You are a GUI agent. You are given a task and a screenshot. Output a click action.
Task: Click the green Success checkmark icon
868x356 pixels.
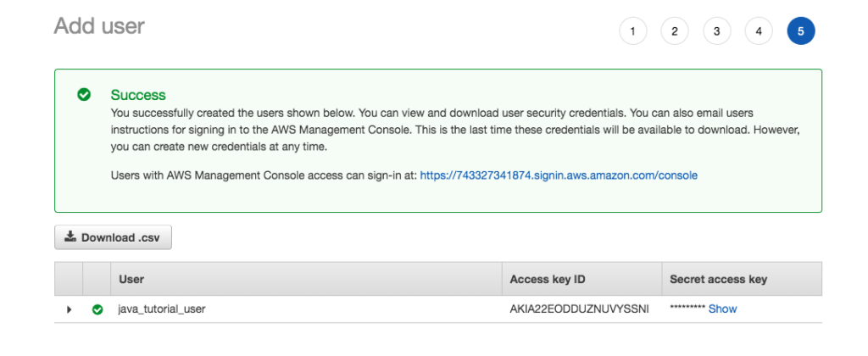tap(84, 95)
